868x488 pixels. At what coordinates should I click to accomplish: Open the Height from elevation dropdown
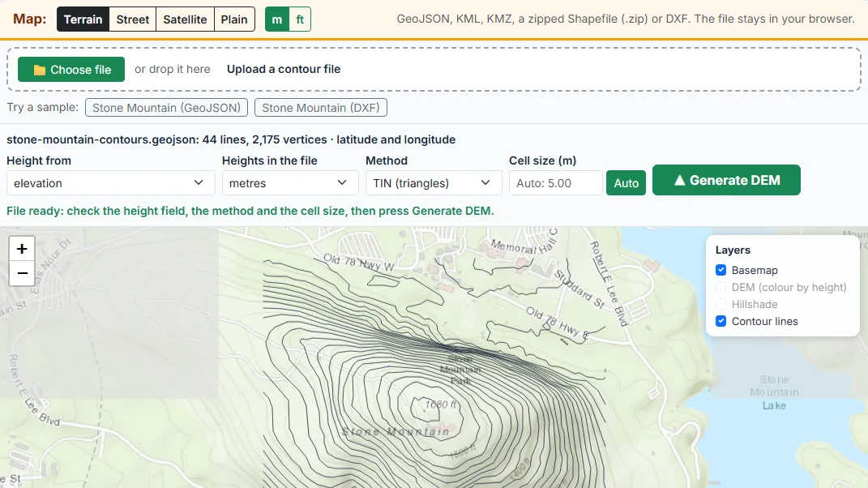pyautogui.click(x=111, y=182)
